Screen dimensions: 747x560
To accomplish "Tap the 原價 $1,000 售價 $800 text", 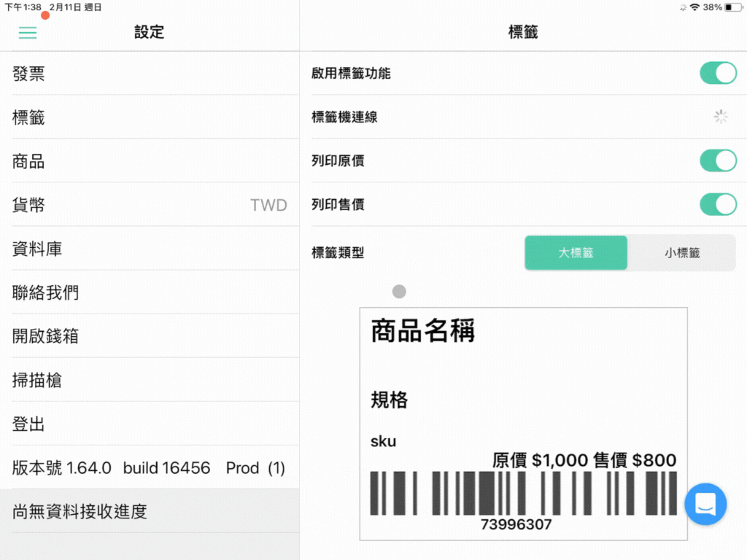I will [584, 460].
